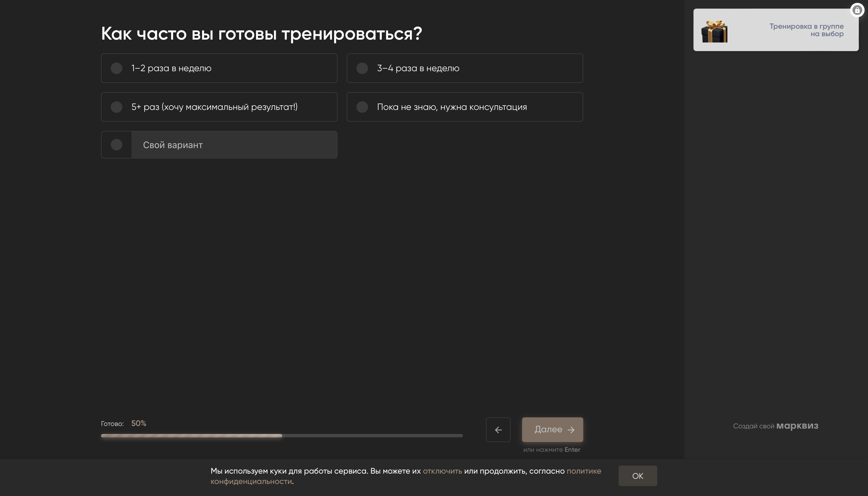
Task: Click the radio circle next to "Свой вариант"
Action: click(x=117, y=145)
